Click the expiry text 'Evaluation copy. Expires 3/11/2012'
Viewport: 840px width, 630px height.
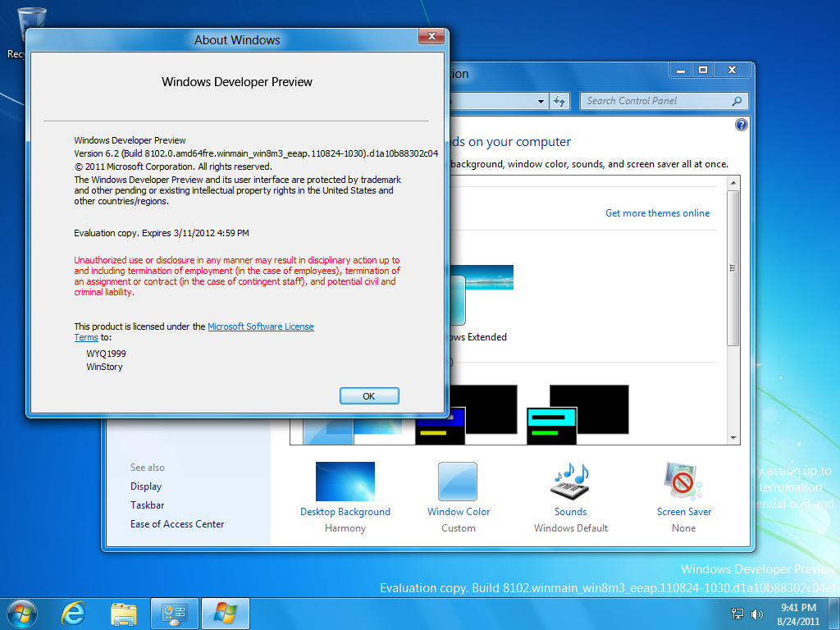[162, 233]
